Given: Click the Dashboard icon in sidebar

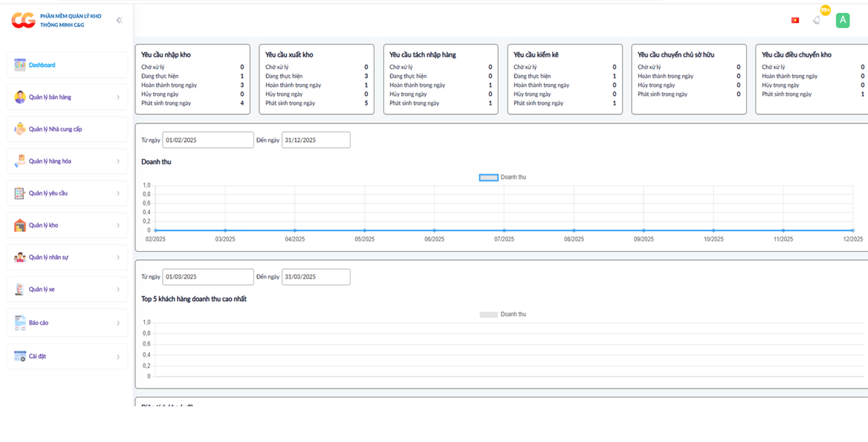Looking at the screenshot, I should [20, 65].
